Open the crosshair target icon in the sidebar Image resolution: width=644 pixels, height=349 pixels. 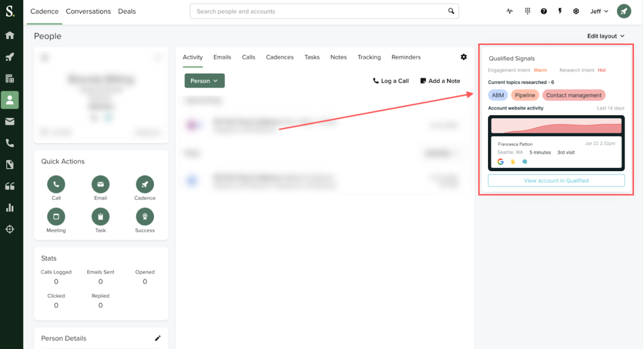point(10,229)
